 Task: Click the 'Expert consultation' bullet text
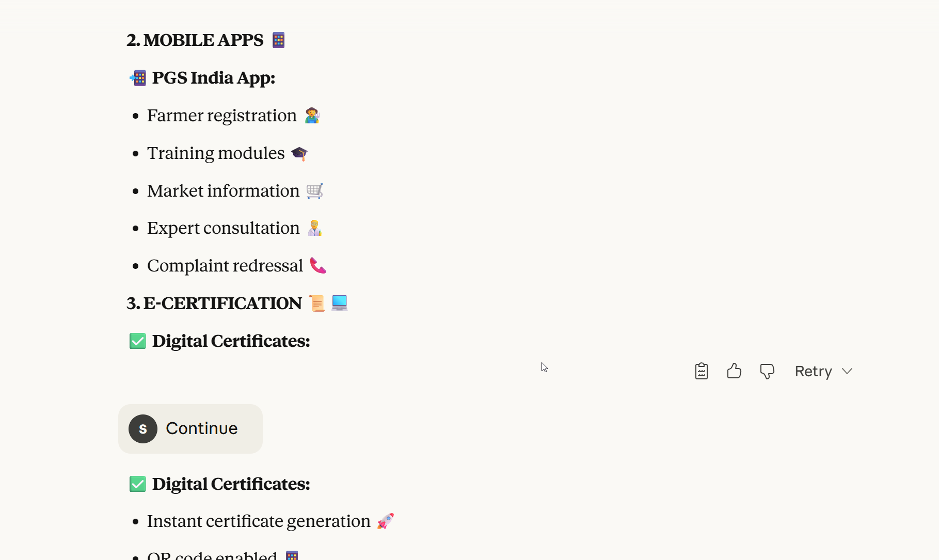[x=223, y=228]
